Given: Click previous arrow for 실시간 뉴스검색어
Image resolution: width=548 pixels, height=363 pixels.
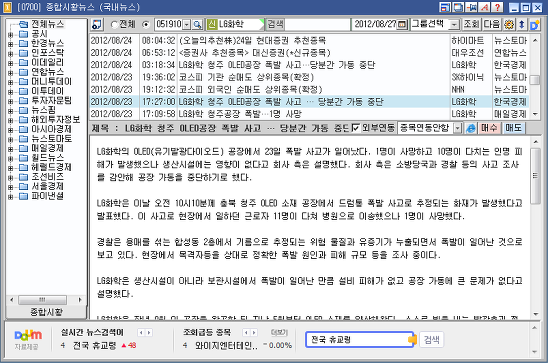Looking at the screenshot, I should 141,333.
